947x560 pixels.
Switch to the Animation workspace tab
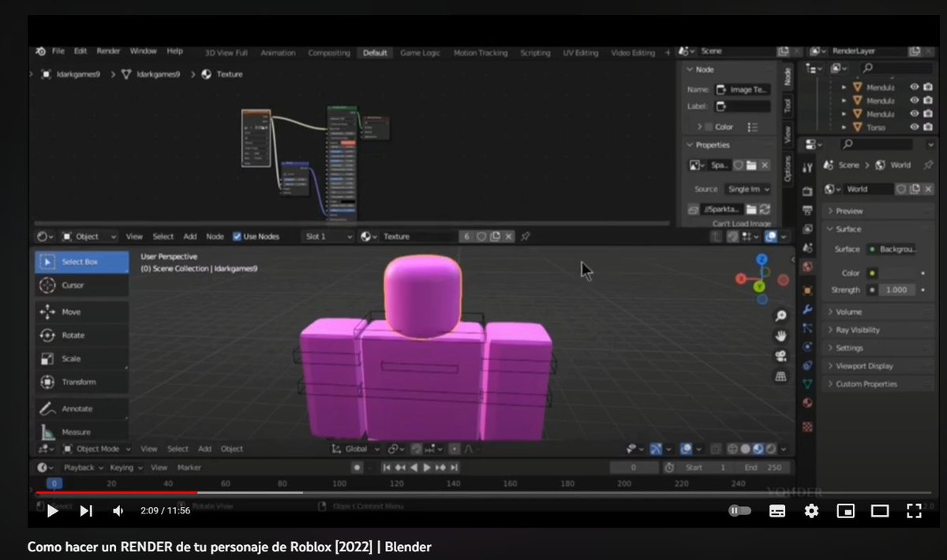[278, 53]
